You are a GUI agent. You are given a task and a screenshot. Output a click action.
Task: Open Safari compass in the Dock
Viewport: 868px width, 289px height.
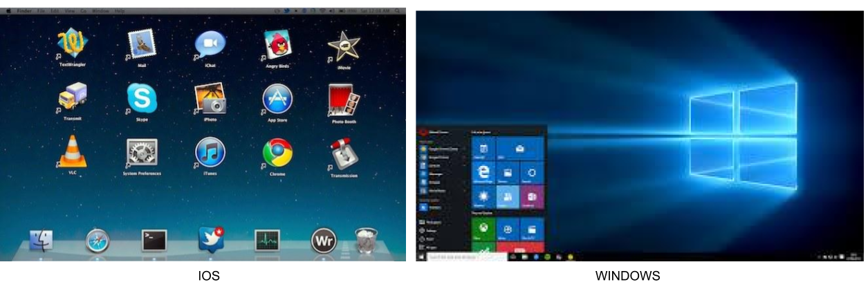(x=98, y=241)
